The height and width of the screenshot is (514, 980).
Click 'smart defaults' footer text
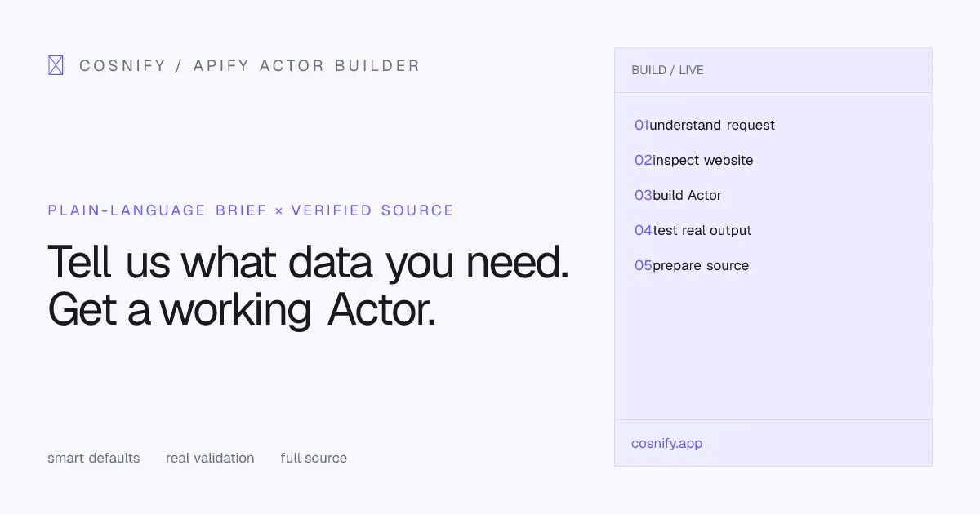click(x=94, y=458)
